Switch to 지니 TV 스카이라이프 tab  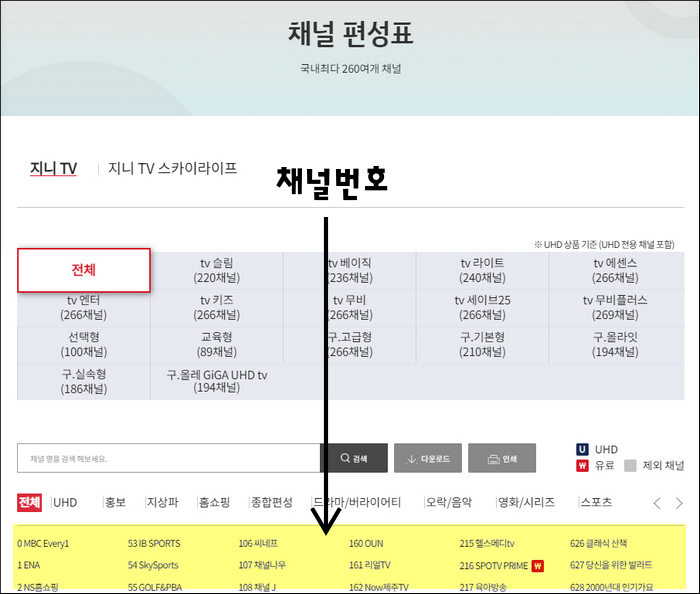172,168
